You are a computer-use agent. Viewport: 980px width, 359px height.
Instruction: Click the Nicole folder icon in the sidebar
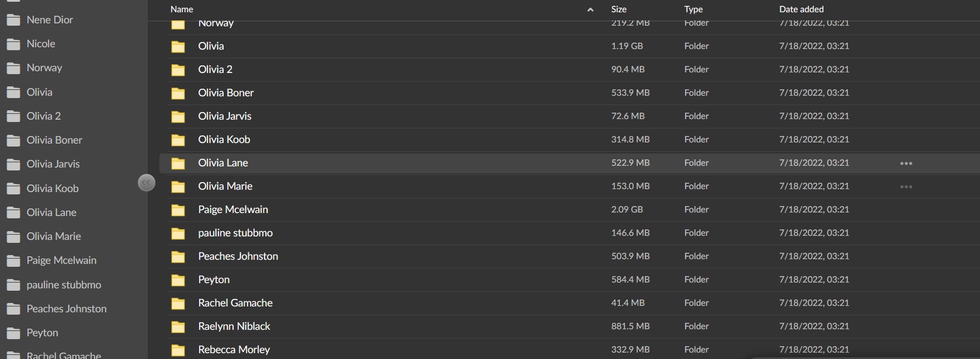[x=13, y=44]
